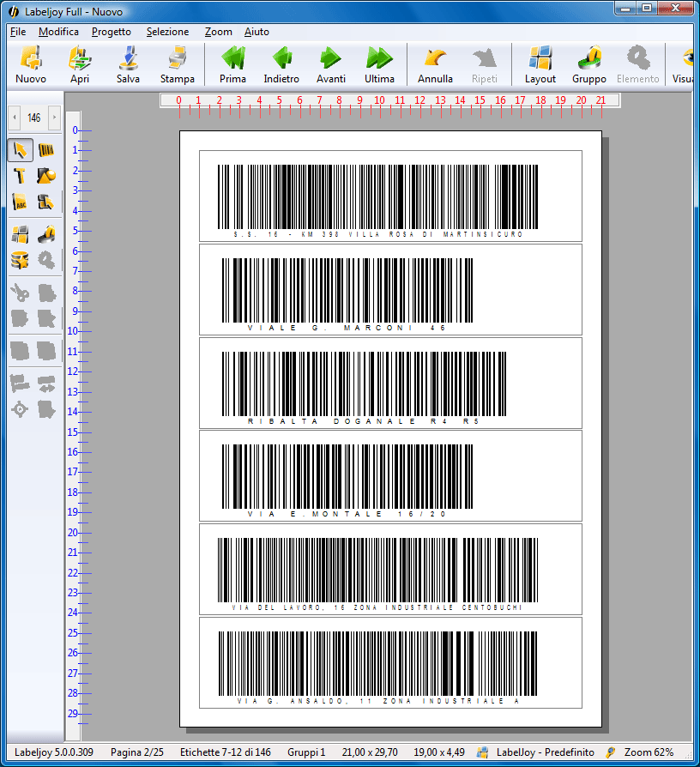The image size is (700, 767).
Task: Click 'LabelJoy - Predefinito' status text
Action: (546, 752)
